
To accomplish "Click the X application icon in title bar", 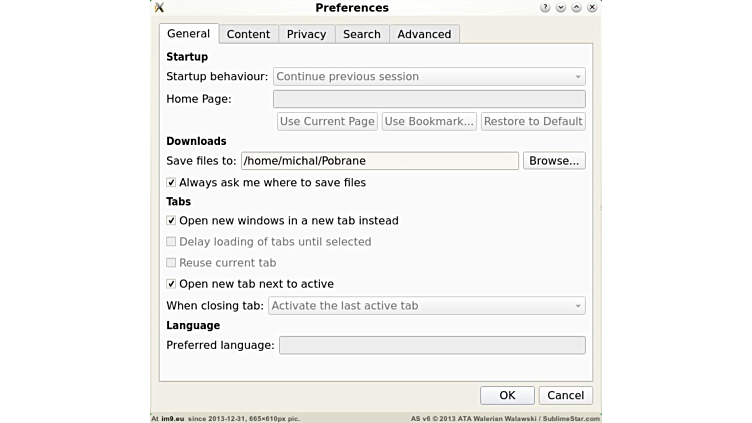I will click(x=159, y=8).
